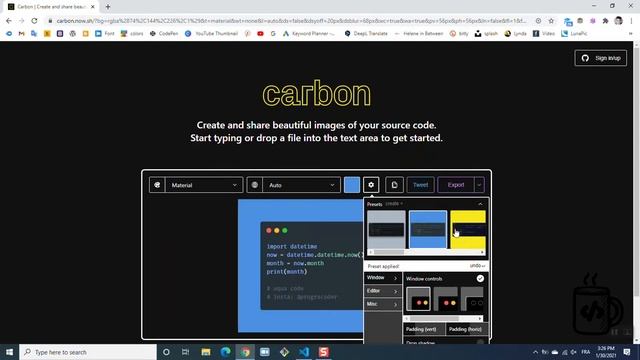Open the red YouTube bookmark icon
Image resolution: width=640 pixels, height=360 pixels.
[260, 33]
